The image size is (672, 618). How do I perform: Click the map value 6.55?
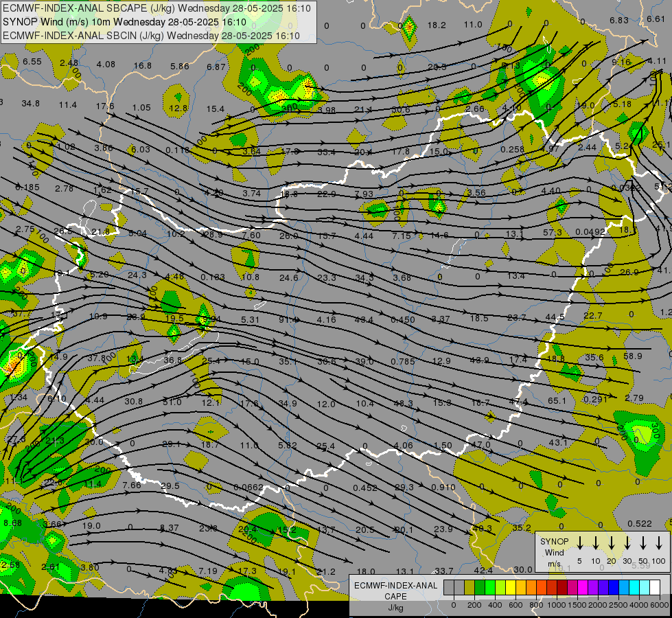point(32,62)
